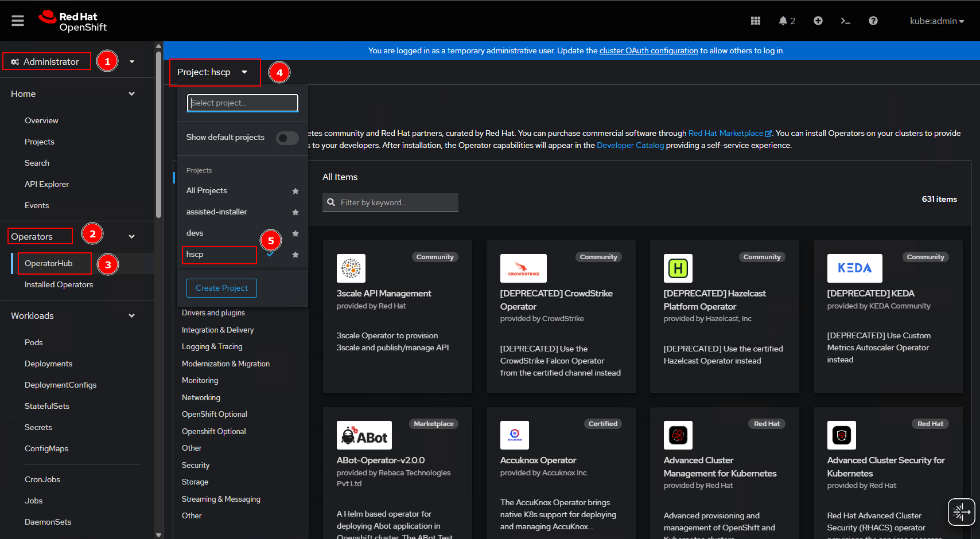Open the 3scale API Management operator logo

351,268
